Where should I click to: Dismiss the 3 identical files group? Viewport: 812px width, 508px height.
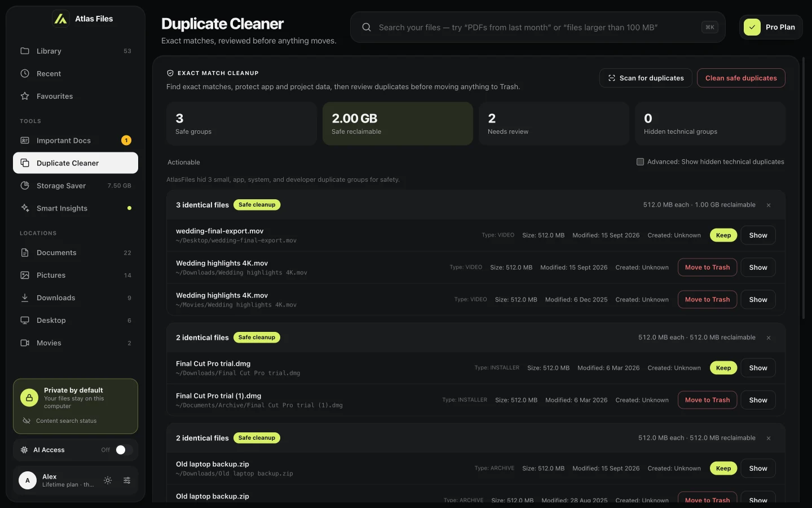[x=769, y=205]
